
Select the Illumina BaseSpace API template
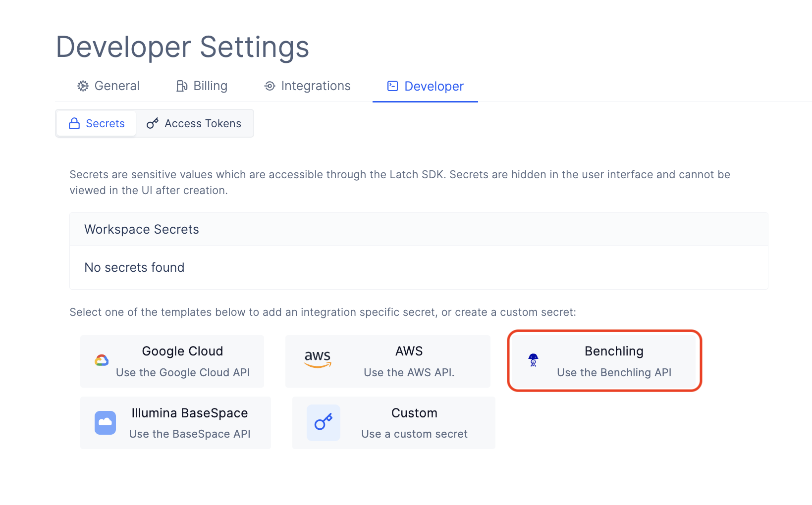[x=175, y=423]
